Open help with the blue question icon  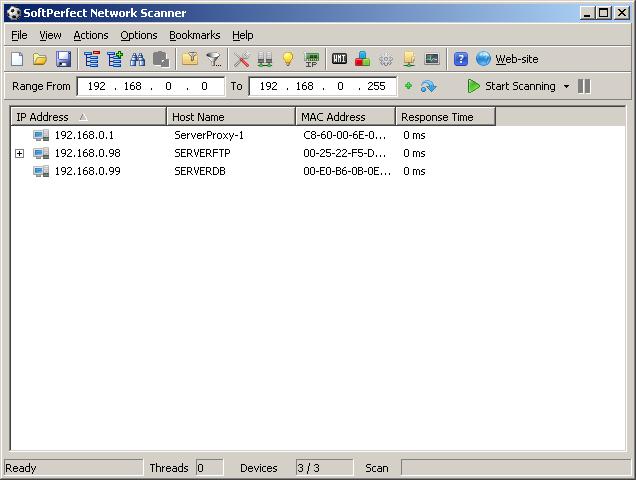pyautogui.click(x=461, y=59)
